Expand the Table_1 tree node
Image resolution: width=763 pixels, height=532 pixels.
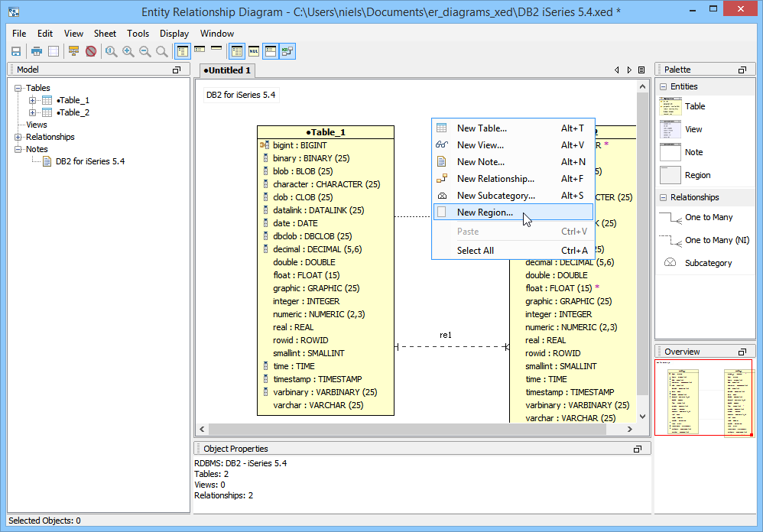coord(33,100)
